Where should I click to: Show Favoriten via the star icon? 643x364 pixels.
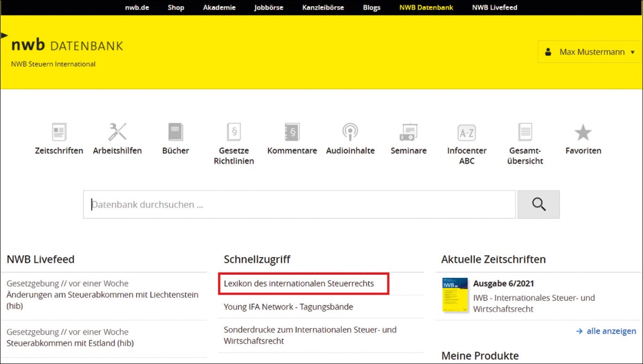(x=583, y=132)
